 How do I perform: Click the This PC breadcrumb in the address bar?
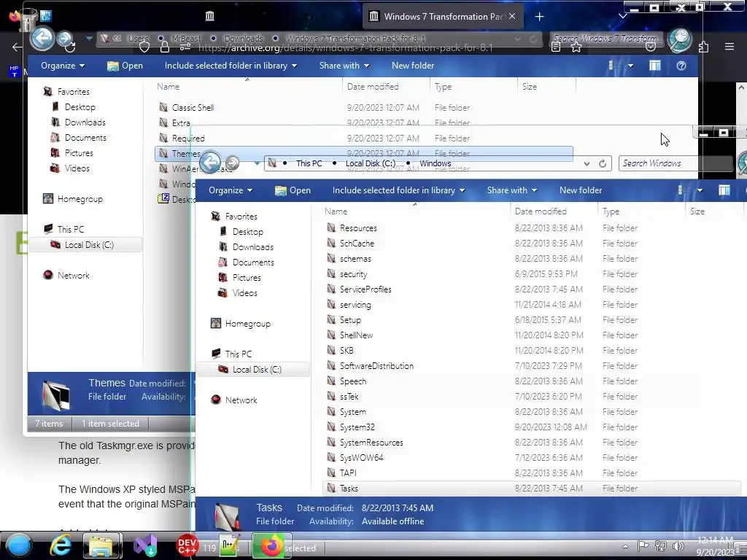[x=309, y=163]
